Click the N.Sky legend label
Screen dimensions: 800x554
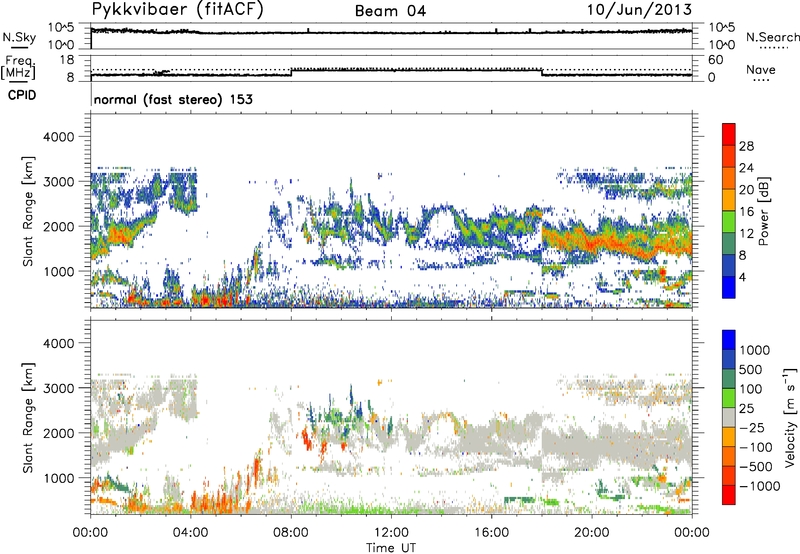[x=19, y=37]
